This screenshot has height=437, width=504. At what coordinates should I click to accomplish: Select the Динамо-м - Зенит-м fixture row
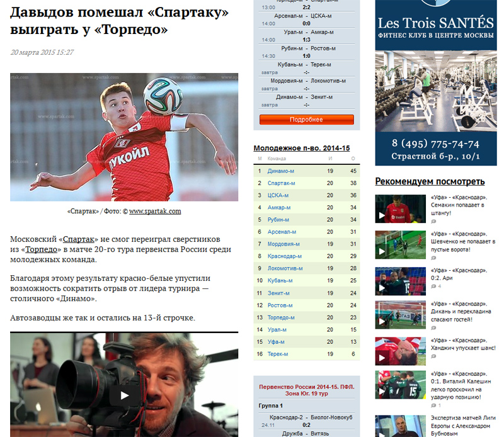(307, 101)
